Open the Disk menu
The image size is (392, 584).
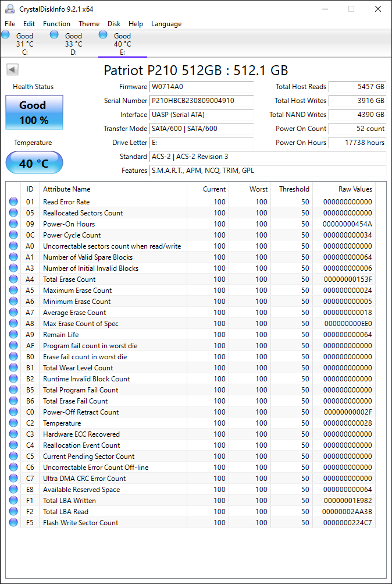[x=114, y=24]
